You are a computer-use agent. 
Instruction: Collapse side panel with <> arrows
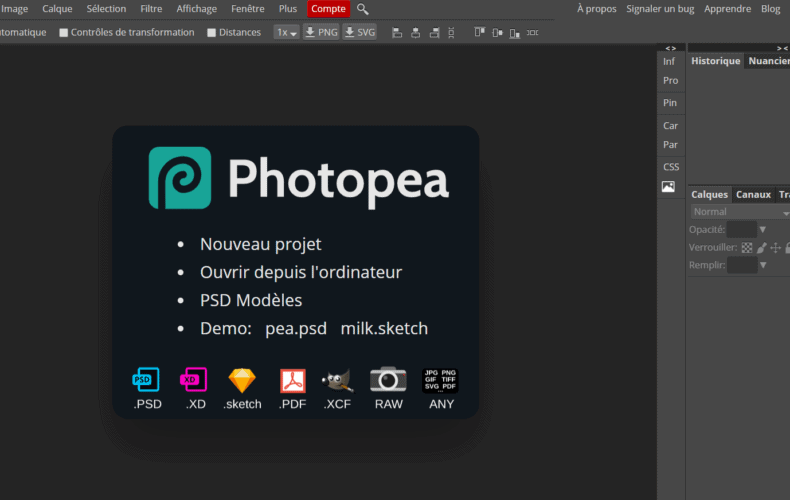(671, 48)
